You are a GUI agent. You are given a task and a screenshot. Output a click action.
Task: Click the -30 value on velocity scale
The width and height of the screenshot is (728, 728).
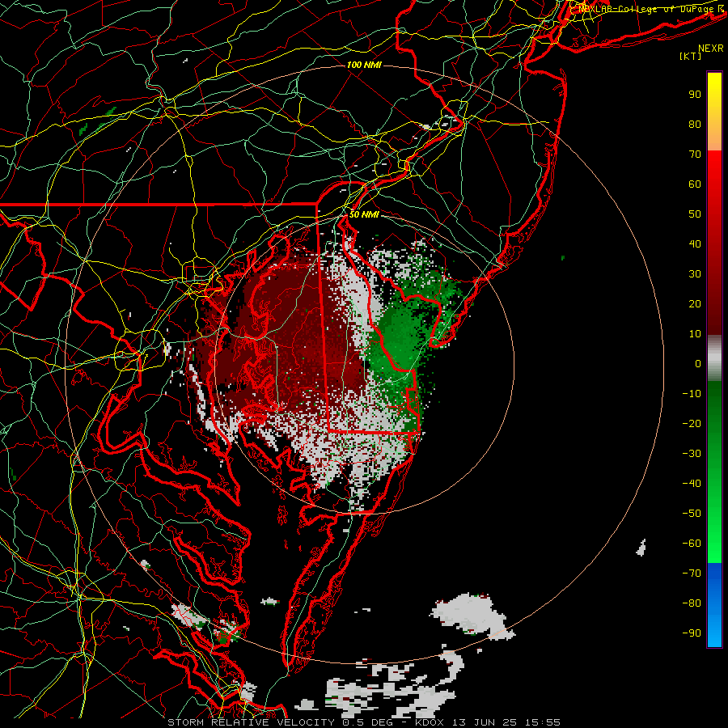coord(692,454)
